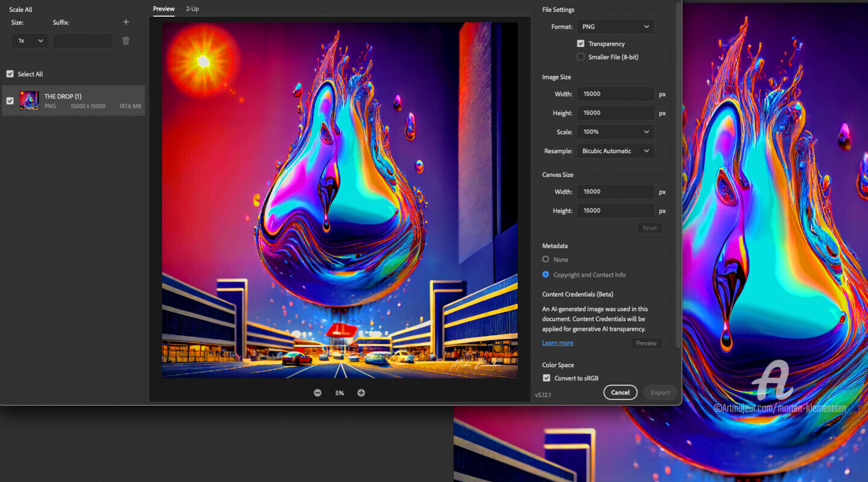Click the Export button
The width and height of the screenshot is (868, 482).
coord(660,392)
